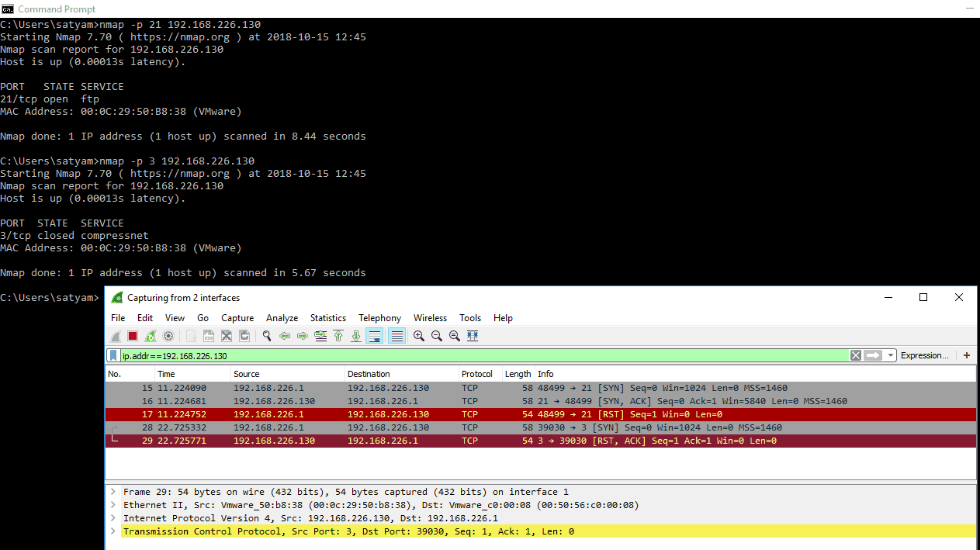The height and width of the screenshot is (550, 980).
Task: Expand the Transmission Control Protocol details
Action: click(113, 531)
